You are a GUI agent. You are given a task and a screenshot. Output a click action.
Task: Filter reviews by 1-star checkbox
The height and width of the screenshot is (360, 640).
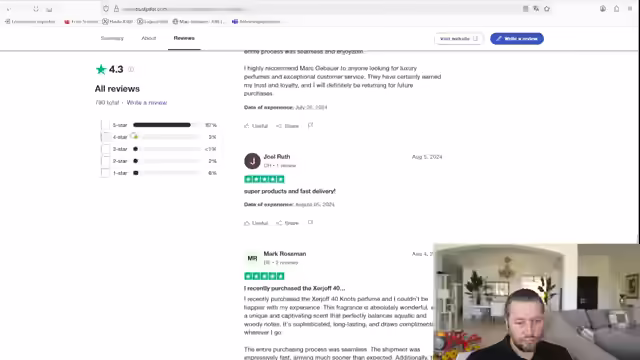pos(105,173)
